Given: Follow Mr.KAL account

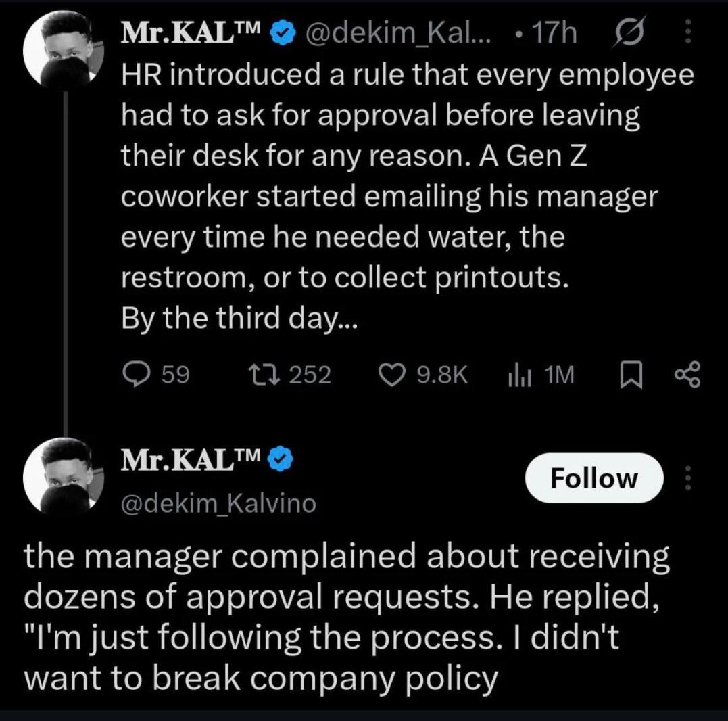Looking at the screenshot, I should (x=593, y=478).
